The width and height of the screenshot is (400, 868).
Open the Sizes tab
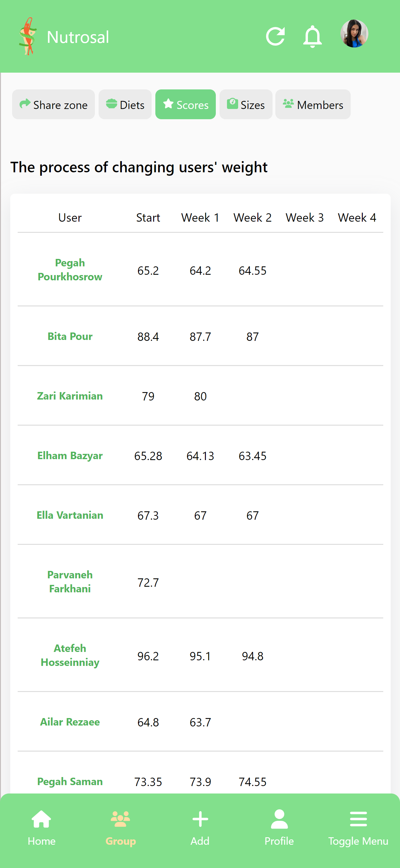(x=246, y=104)
